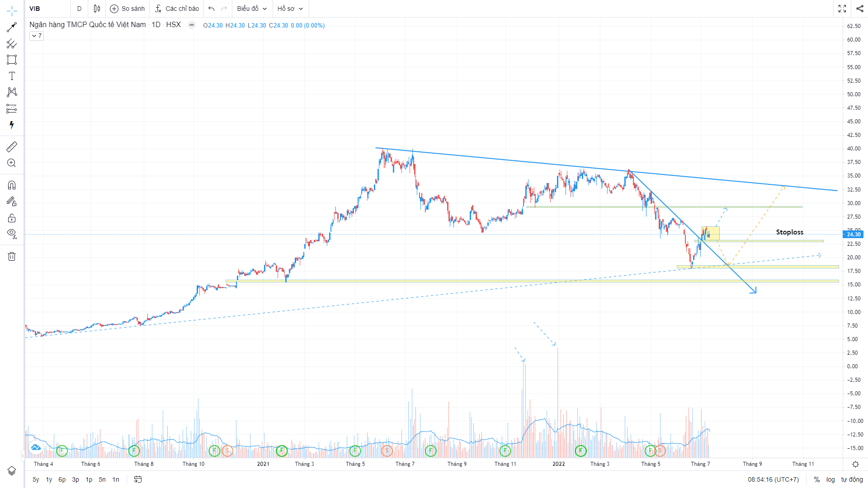
Task: Expand the indicator legend showing 7
Action: pyautogui.click(x=37, y=36)
